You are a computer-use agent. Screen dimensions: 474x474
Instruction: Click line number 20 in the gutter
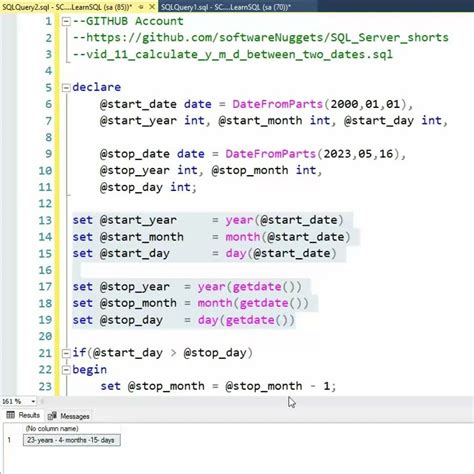[45, 336]
